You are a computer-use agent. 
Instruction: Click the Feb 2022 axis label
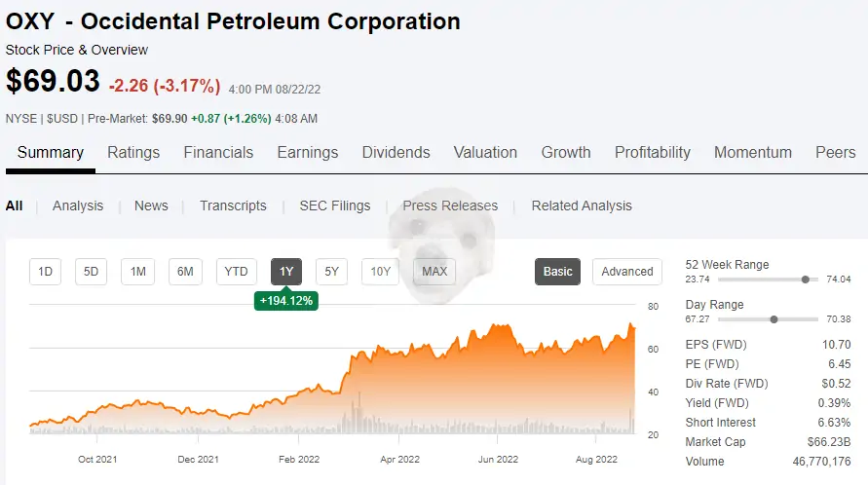(299, 460)
